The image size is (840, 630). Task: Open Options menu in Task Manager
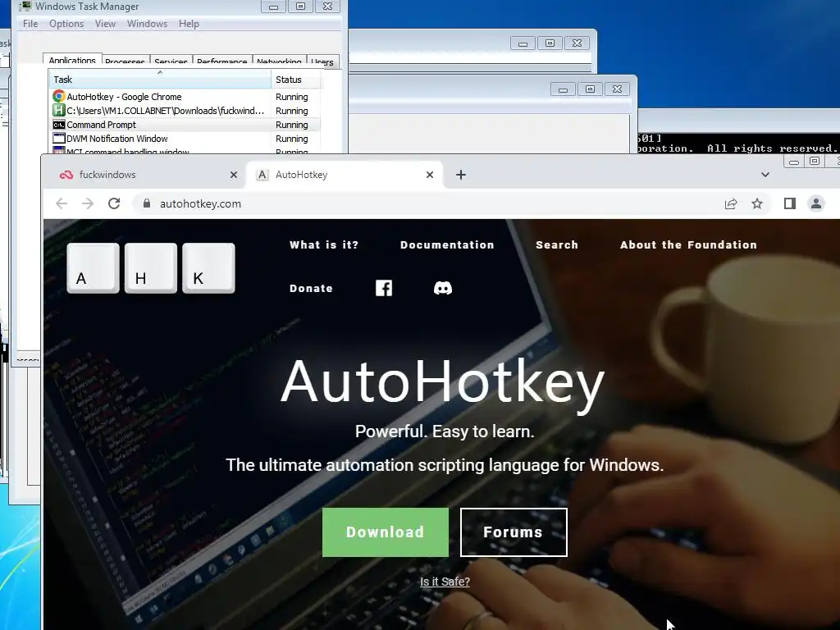click(x=66, y=24)
